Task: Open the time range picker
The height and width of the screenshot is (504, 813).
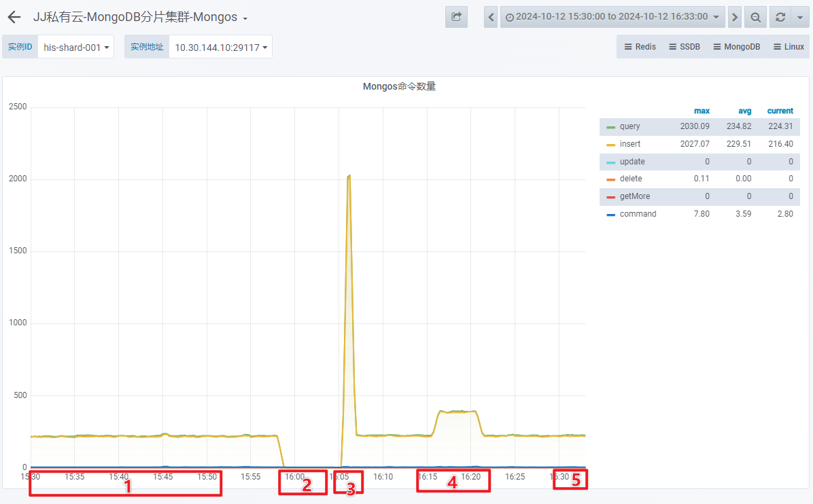Action: pos(612,17)
